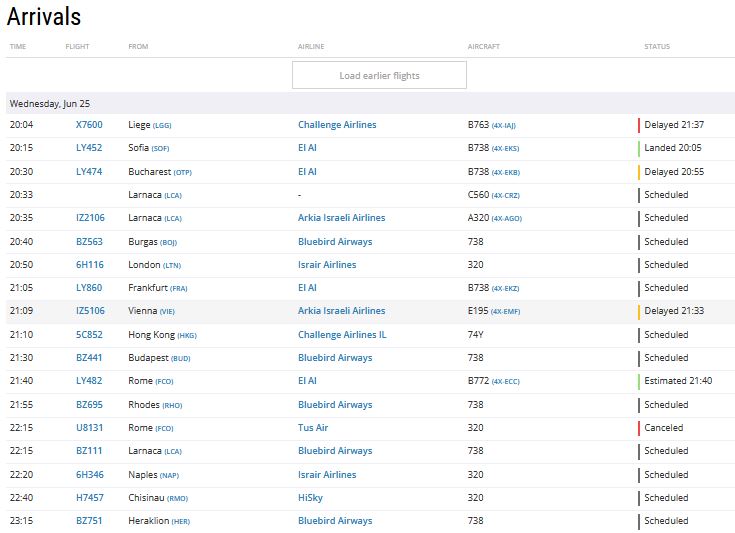Screen dimensions: 735x533
Task: Open aircraft registration 4X-EKS link
Action: pos(505,149)
